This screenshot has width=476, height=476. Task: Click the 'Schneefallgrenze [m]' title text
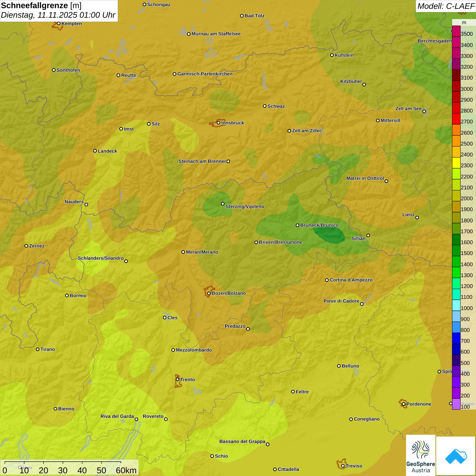click(x=41, y=5)
